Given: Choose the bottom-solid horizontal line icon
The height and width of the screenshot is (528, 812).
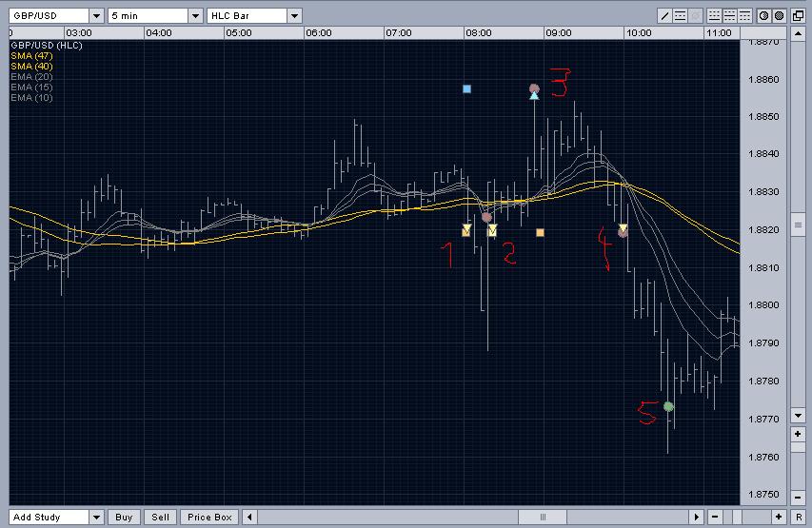Looking at the screenshot, I should point(714,15).
